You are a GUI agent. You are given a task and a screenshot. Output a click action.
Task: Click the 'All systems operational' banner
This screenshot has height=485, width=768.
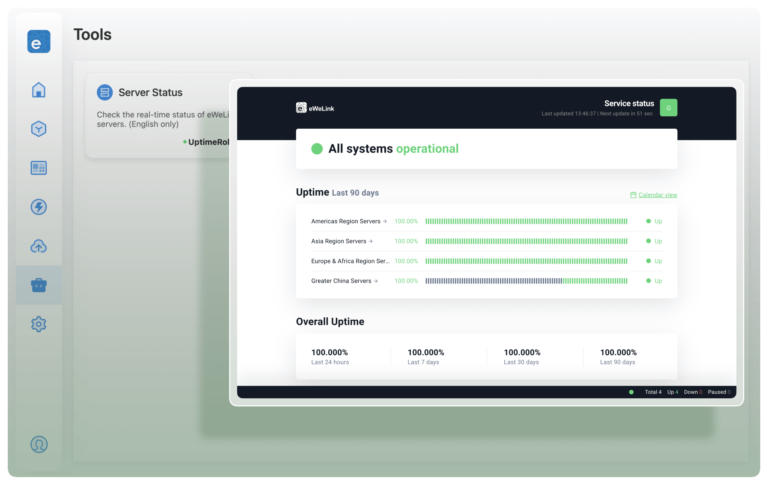(486, 149)
